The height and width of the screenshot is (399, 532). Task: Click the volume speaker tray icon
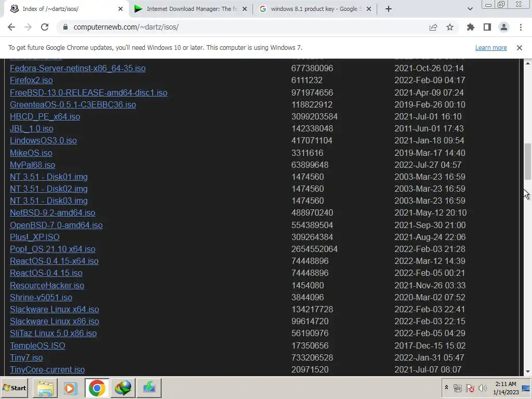482,388
